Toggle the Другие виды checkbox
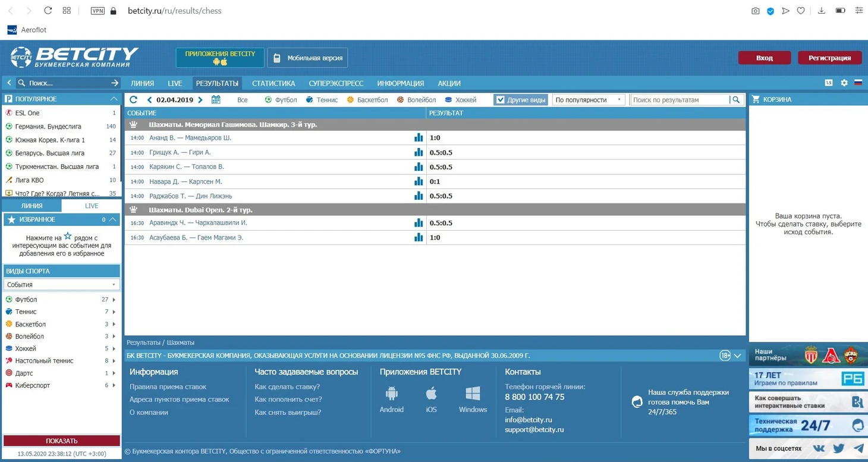The image size is (868, 462). point(501,100)
